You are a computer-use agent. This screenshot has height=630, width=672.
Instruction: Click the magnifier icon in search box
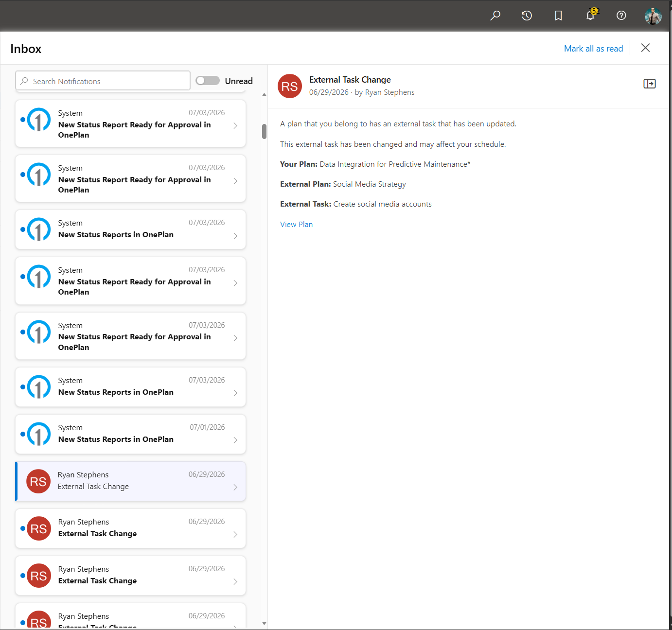(x=24, y=81)
